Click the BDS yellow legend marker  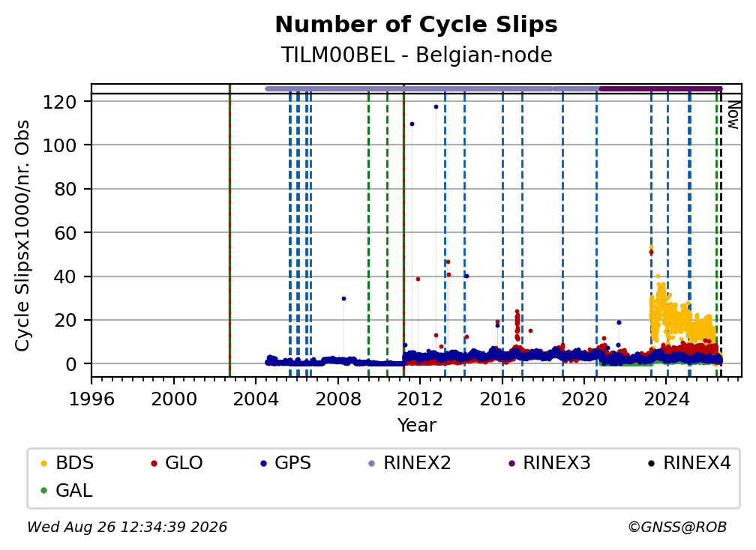click(43, 463)
